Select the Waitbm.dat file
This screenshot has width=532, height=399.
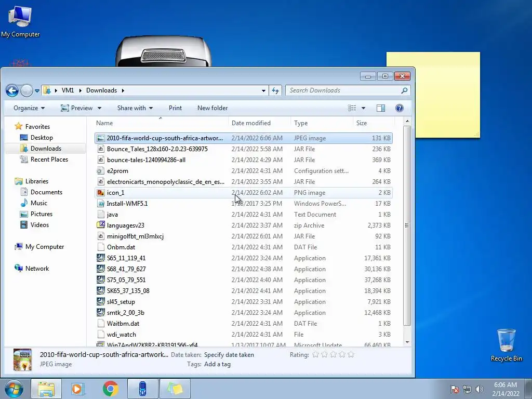pos(243,323)
